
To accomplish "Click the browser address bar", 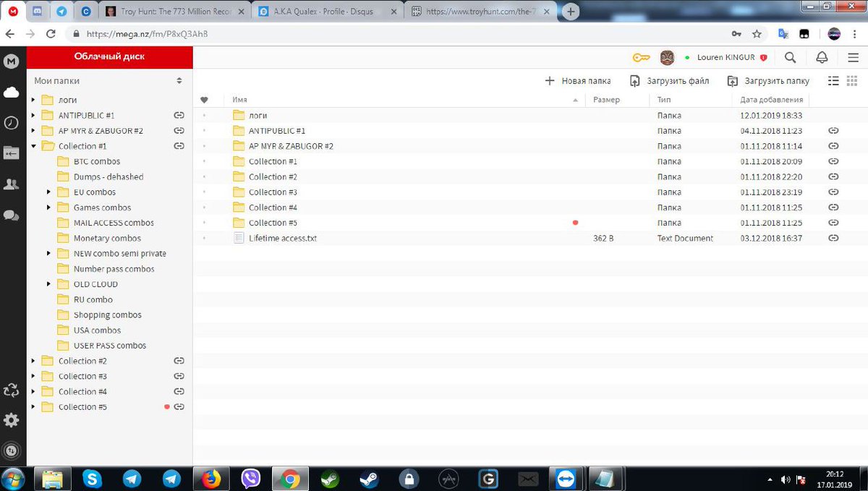I will 405,34.
